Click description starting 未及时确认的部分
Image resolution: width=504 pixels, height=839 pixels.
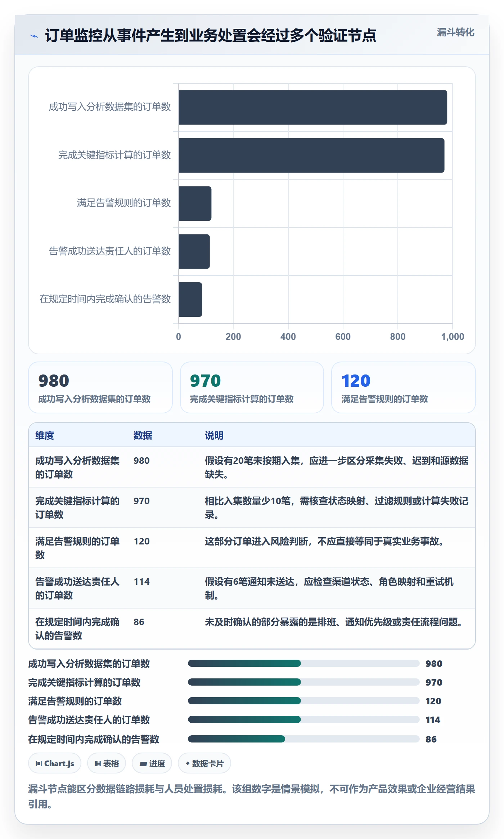click(335, 622)
